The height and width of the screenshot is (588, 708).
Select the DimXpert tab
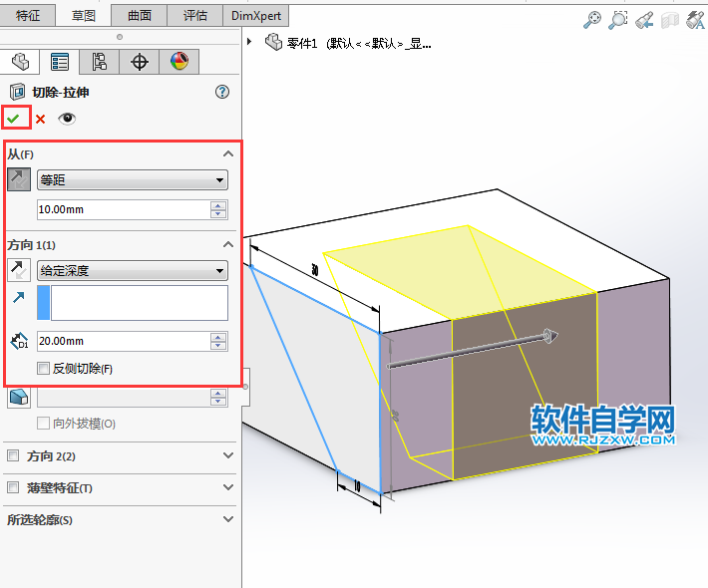[256, 16]
